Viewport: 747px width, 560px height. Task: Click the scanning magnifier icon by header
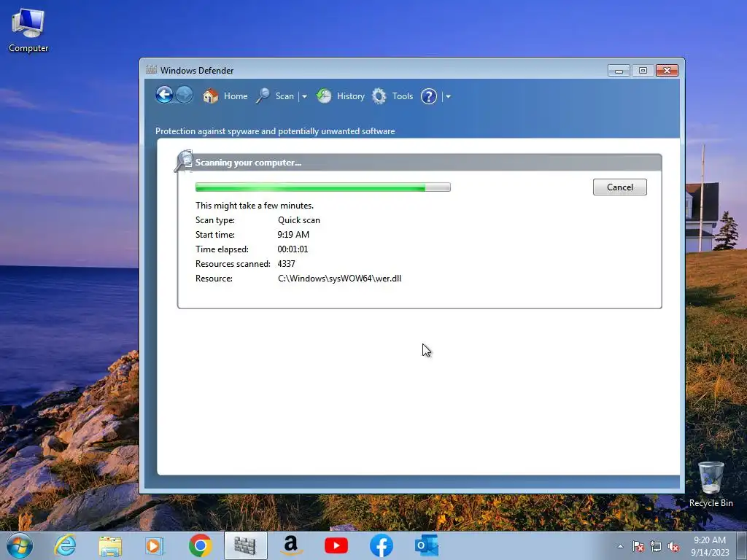pyautogui.click(x=183, y=161)
